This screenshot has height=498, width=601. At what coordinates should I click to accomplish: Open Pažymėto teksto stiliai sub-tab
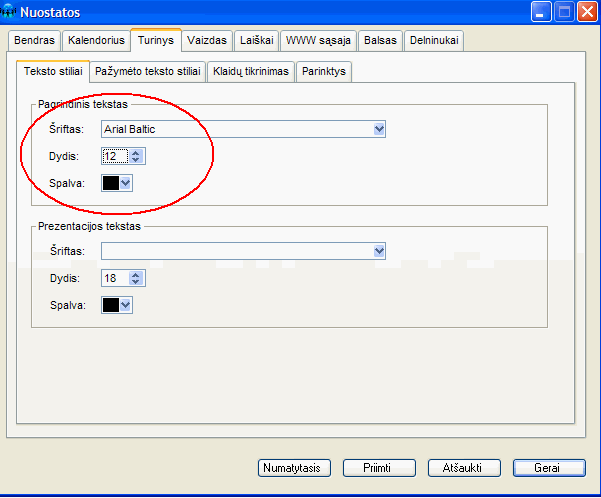pos(148,72)
